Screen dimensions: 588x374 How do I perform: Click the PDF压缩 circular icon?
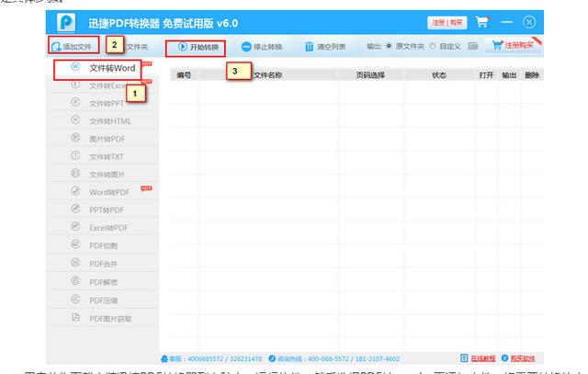[x=75, y=299]
